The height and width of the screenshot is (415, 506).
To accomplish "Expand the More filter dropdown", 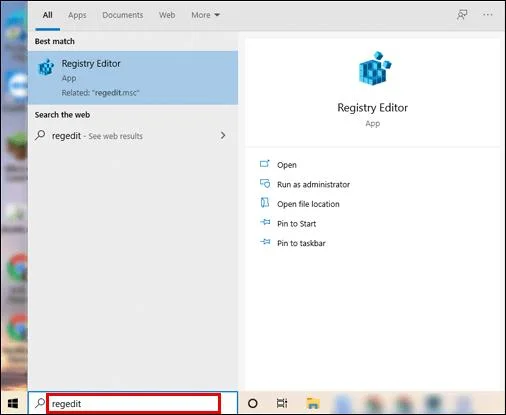I will pos(205,15).
